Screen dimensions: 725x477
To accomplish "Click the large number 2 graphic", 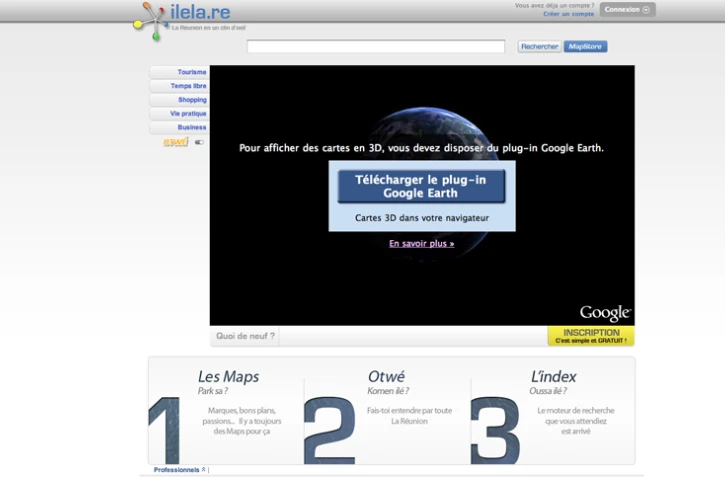I will (330, 430).
